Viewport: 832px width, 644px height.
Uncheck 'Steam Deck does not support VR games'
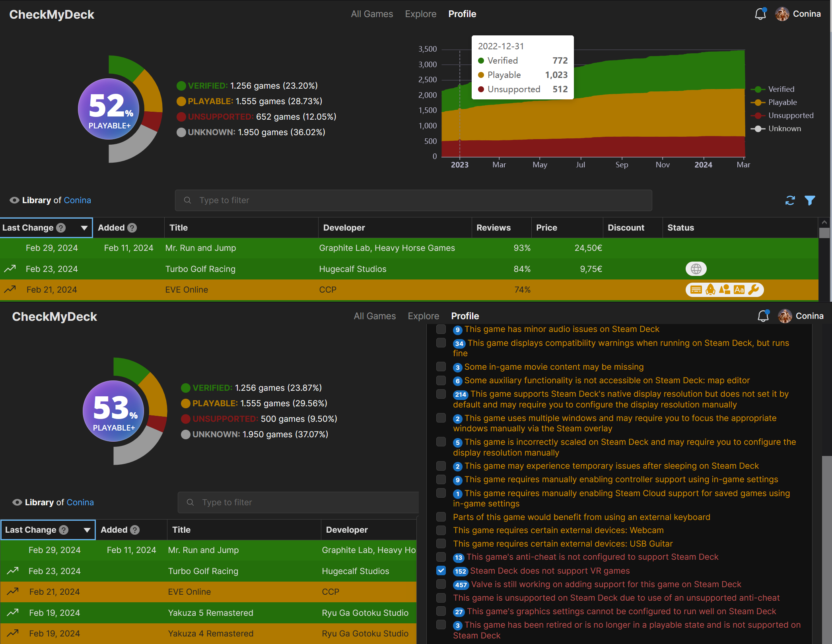pyautogui.click(x=441, y=570)
